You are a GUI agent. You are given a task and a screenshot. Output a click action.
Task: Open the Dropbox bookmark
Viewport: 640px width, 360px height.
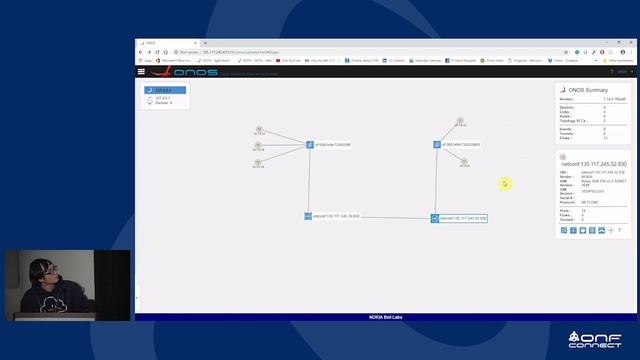pyautogui.click(x=563, y=60)
